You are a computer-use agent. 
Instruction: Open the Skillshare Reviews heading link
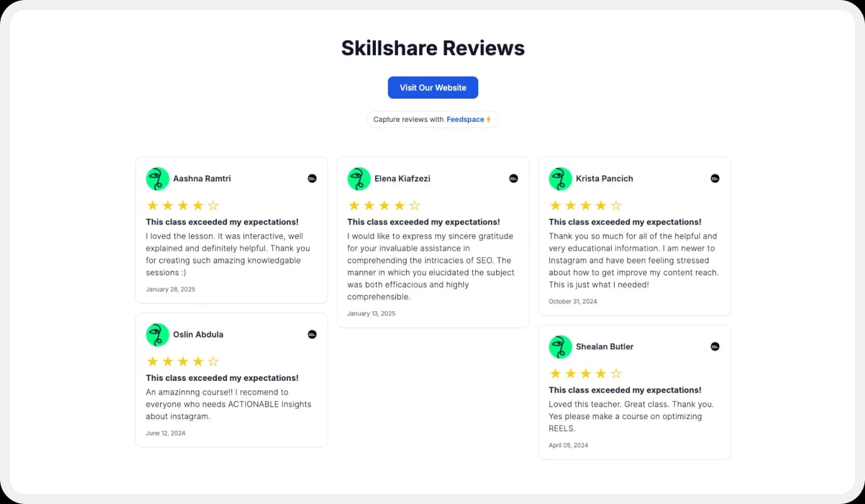coord(432,48)
